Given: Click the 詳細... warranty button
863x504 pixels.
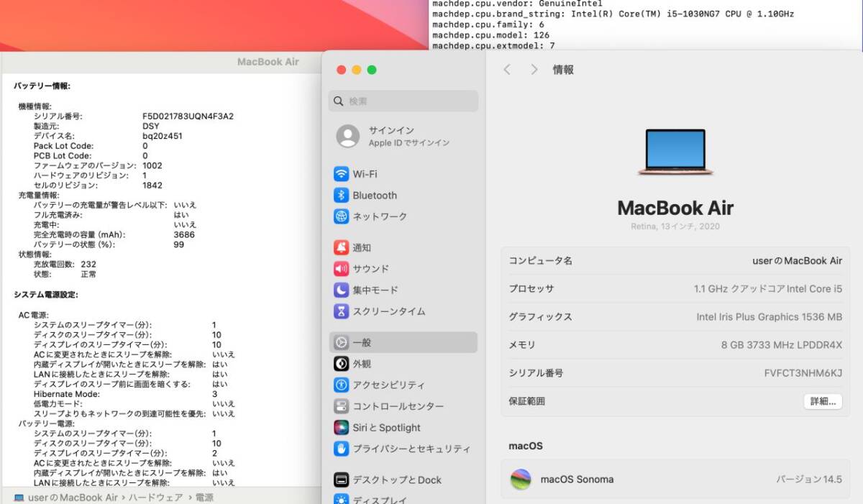Looking at the screenshot, I should click(x=823, y=402).
